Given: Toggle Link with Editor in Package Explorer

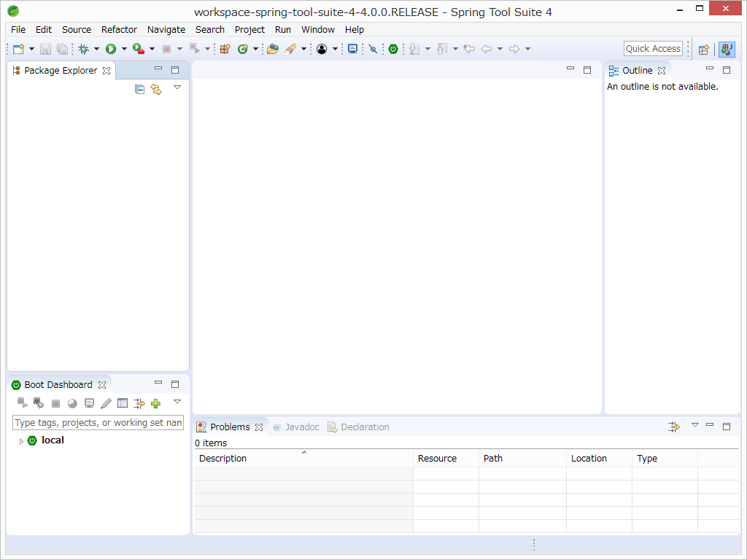Looking at the screenshot, I should coord(156,89).
